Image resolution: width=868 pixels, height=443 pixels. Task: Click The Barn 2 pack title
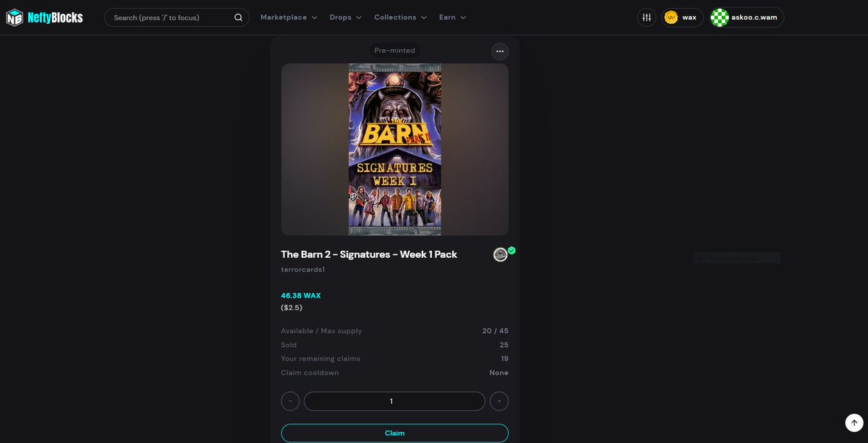[x=369, y=254]
